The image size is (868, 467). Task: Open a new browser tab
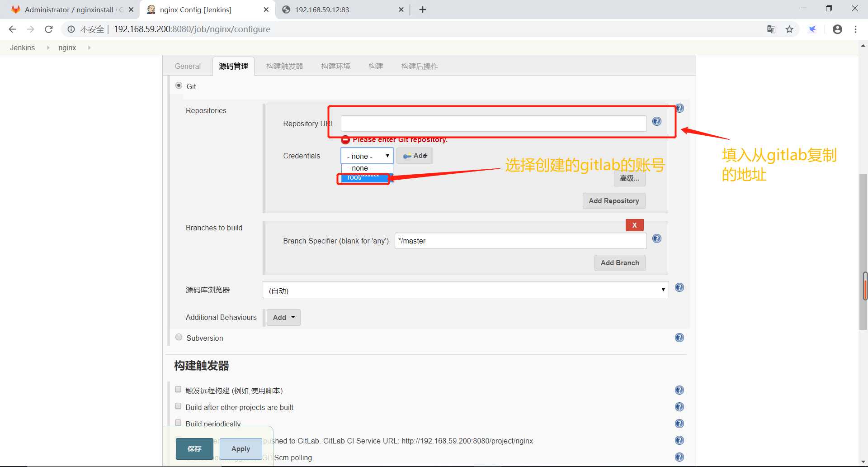point(423,10)
